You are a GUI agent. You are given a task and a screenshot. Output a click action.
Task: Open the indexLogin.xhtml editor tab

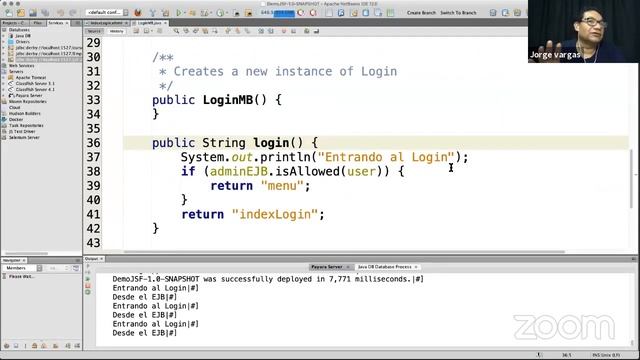pyautogui.click(x=106, y=23)
